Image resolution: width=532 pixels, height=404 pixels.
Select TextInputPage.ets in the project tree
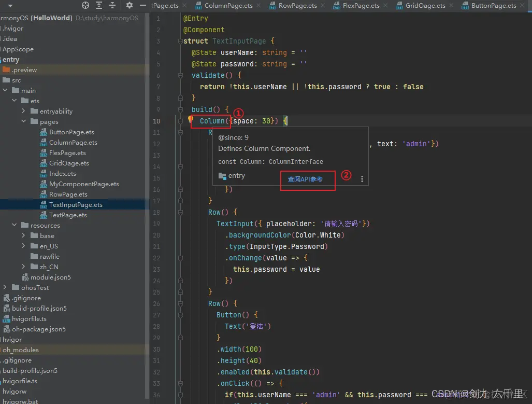click(76, 205)
